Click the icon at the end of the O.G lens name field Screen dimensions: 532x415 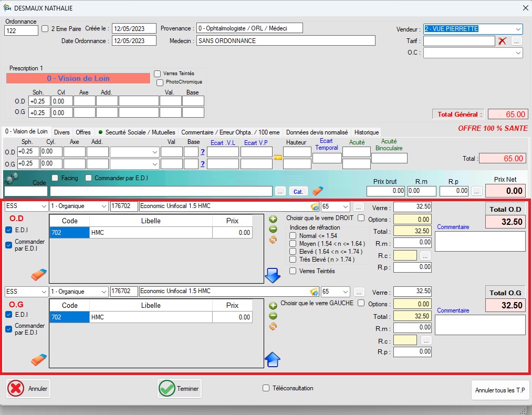[315, 292]
